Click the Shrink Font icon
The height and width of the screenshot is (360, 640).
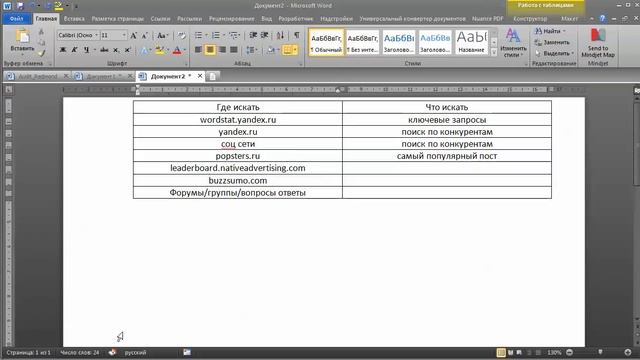coord(144,36)
